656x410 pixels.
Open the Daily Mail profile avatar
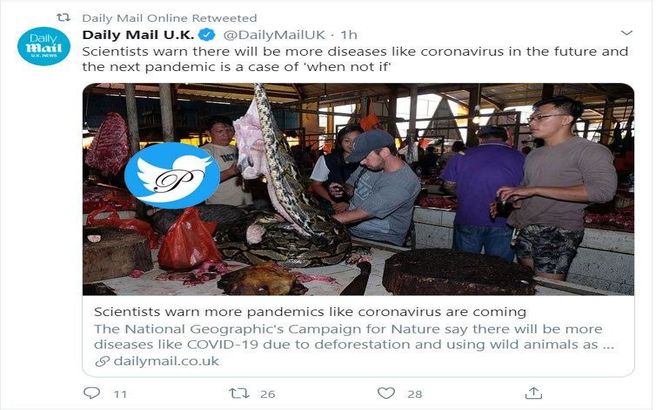(x=44, y=46)
